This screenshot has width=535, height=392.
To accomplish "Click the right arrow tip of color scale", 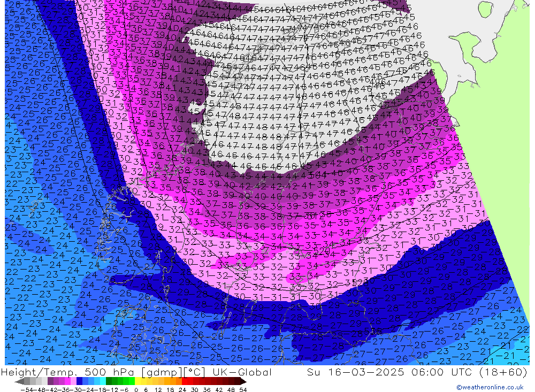I will tap(244, 382).
